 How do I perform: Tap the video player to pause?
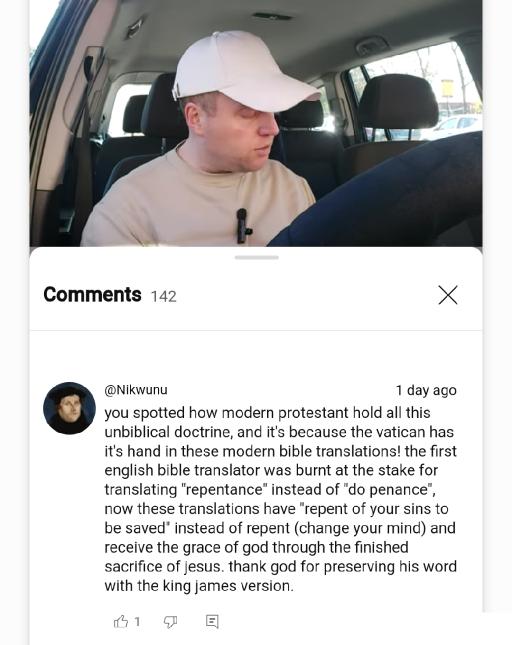pyautogui.click(x=256, y=123)
